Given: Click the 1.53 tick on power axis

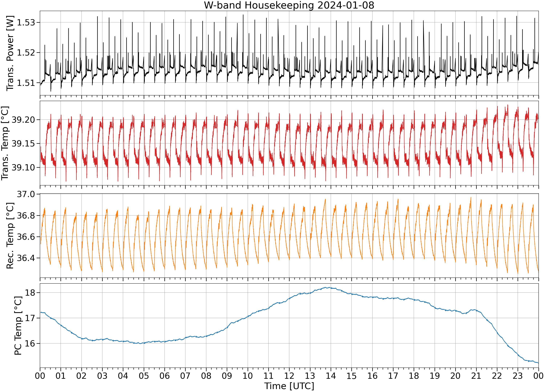Looking at the screenshot, I should pos(26,23).
